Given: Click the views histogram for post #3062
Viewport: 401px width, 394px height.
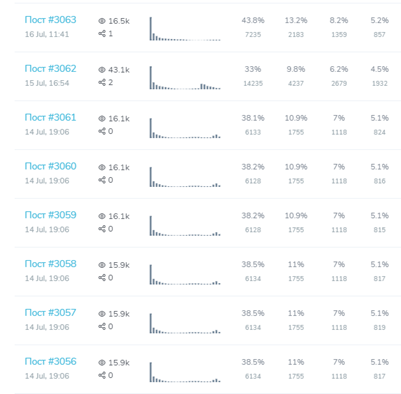Looking at the screenshot, I should click(x=185, y=78).
